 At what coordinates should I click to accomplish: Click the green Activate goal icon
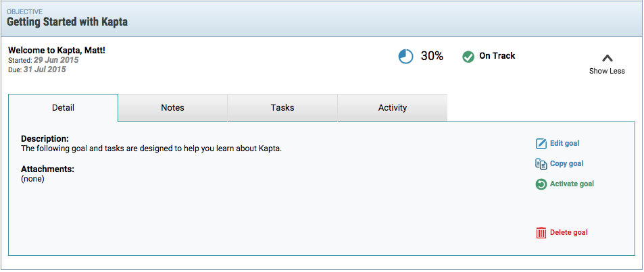click(x=541, y=184)
